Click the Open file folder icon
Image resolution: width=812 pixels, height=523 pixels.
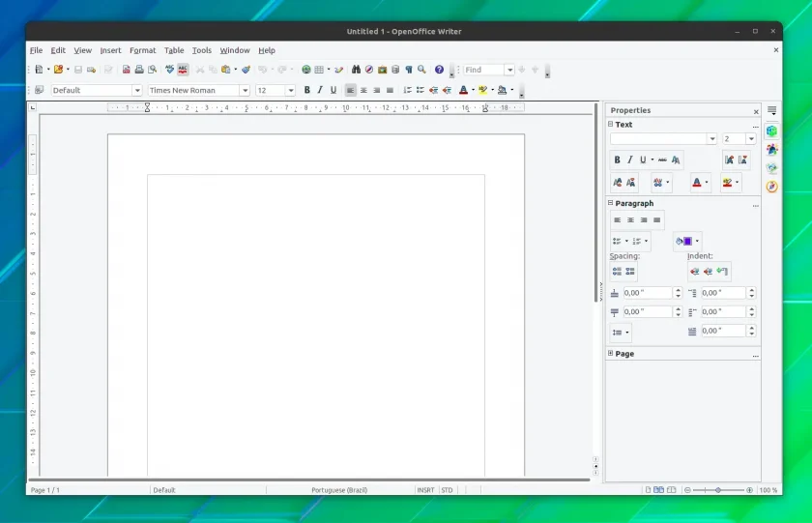click(x=59, y=70)
